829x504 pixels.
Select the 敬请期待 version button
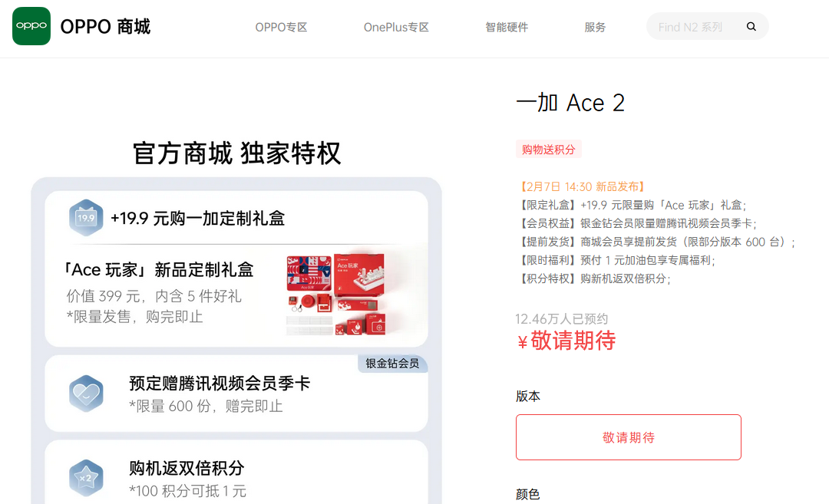pos(629,437)
